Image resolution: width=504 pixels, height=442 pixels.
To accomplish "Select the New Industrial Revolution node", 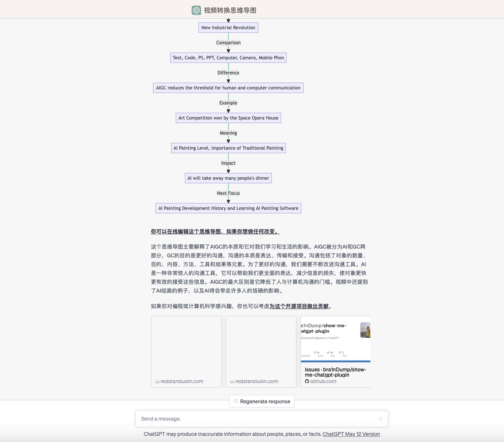I will tap(228, 28).
